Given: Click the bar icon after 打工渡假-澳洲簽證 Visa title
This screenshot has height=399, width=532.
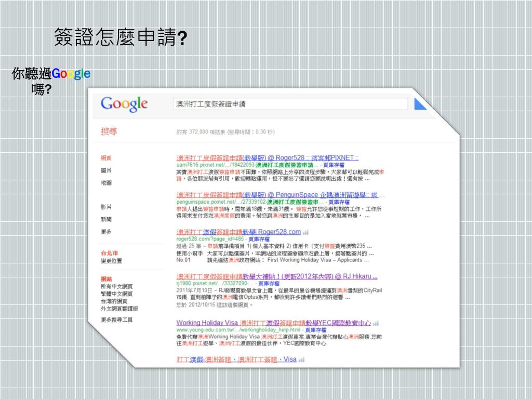Looking at the screenshot, I should pos(301,360).
